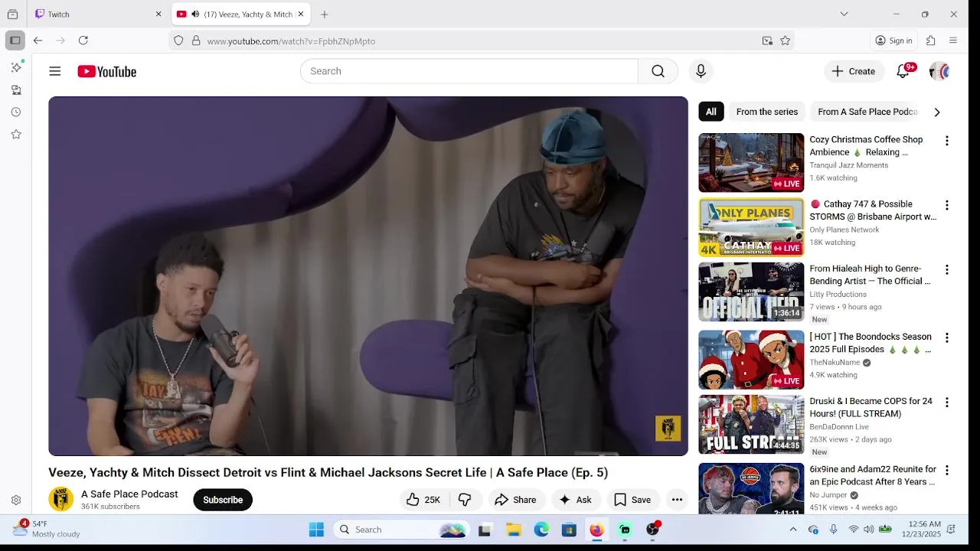Mute the YouTube tab via speaker icon

195,14
